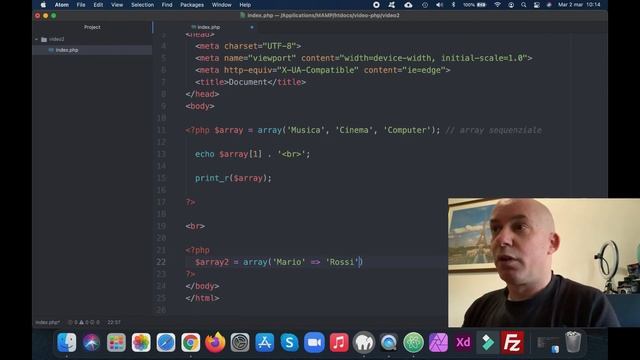Click the closing </html> tag
The height and width of the screenshot is (360, 640).
pyautogui.click(x=202, y=298)
